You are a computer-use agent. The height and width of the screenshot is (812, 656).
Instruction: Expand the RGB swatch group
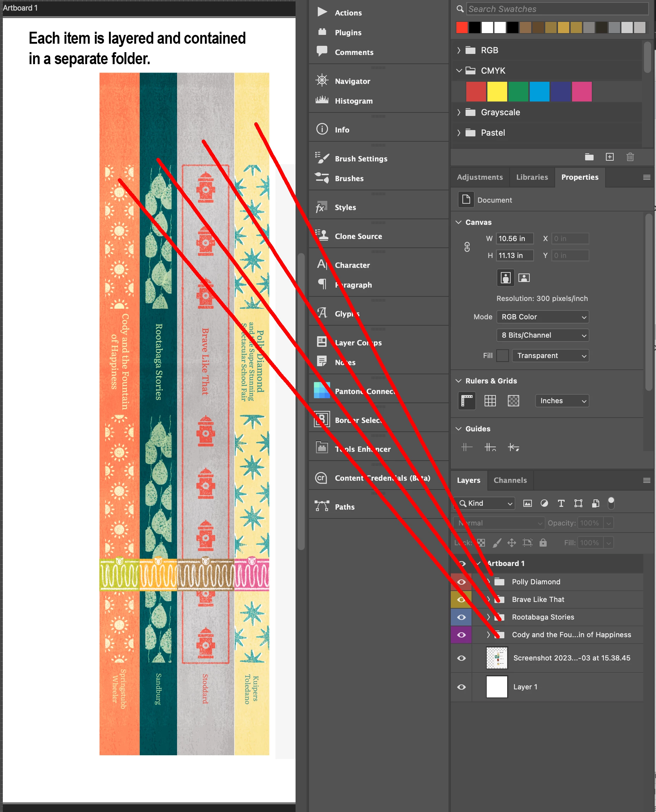[x=459, y=50]
